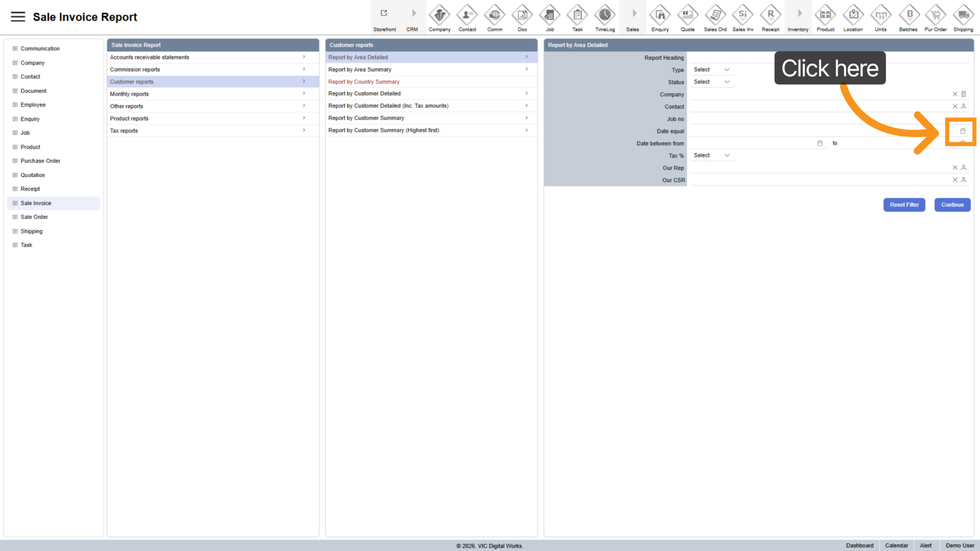Open the Pur Order cart icon

pyautogui.click(x=936, y=15)
